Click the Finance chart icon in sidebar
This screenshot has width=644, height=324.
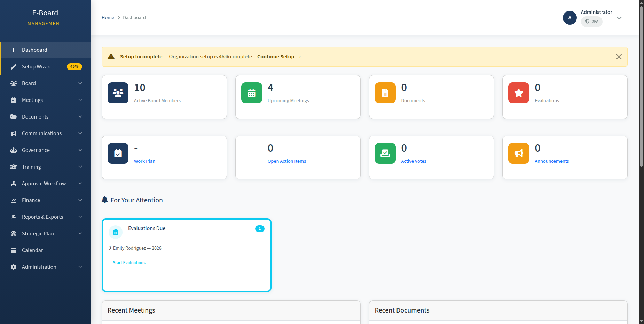14,200
